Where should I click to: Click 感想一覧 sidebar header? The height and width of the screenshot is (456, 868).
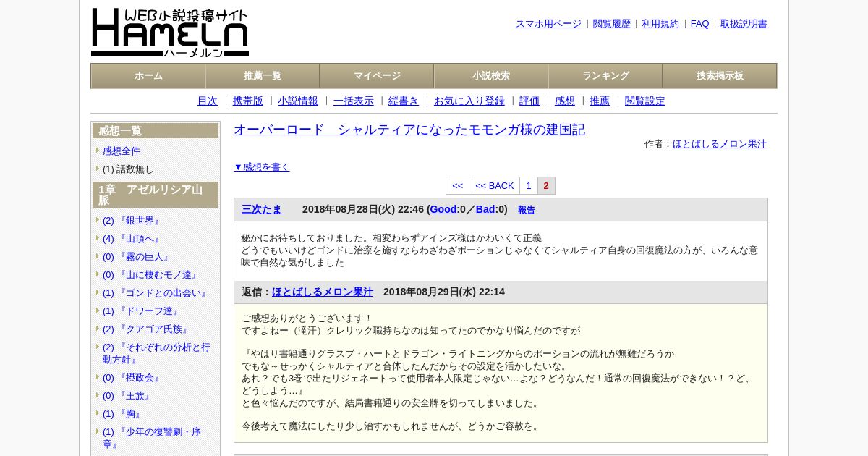tap(156, 131)
